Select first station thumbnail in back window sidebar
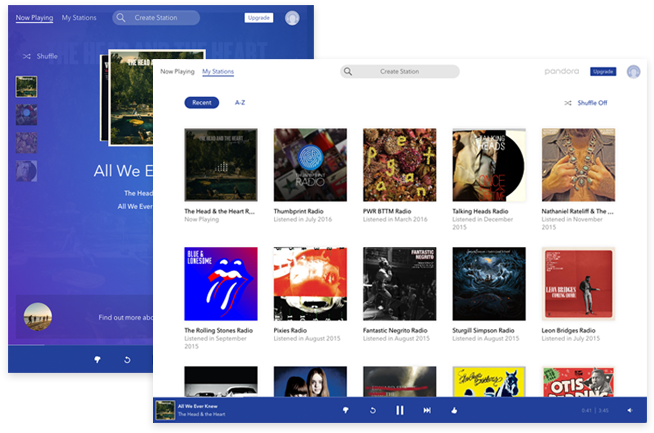The image size is (654, 433). click(26, 86)
